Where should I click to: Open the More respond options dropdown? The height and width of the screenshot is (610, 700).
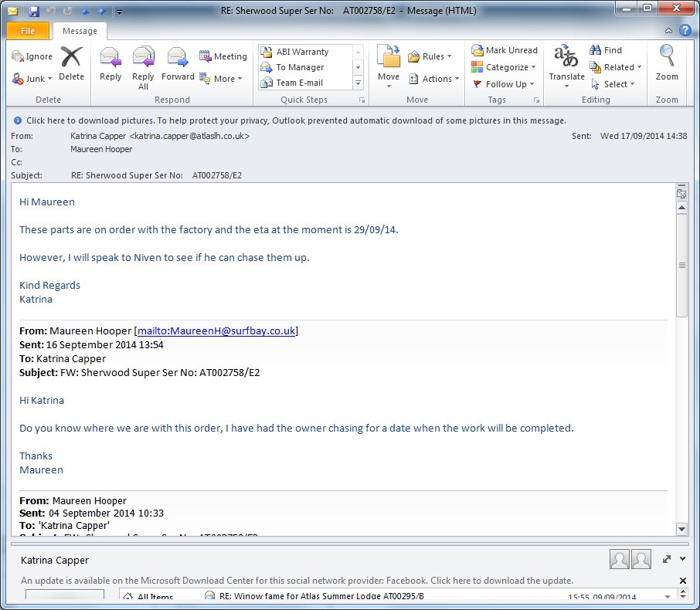tap(221, 79)
